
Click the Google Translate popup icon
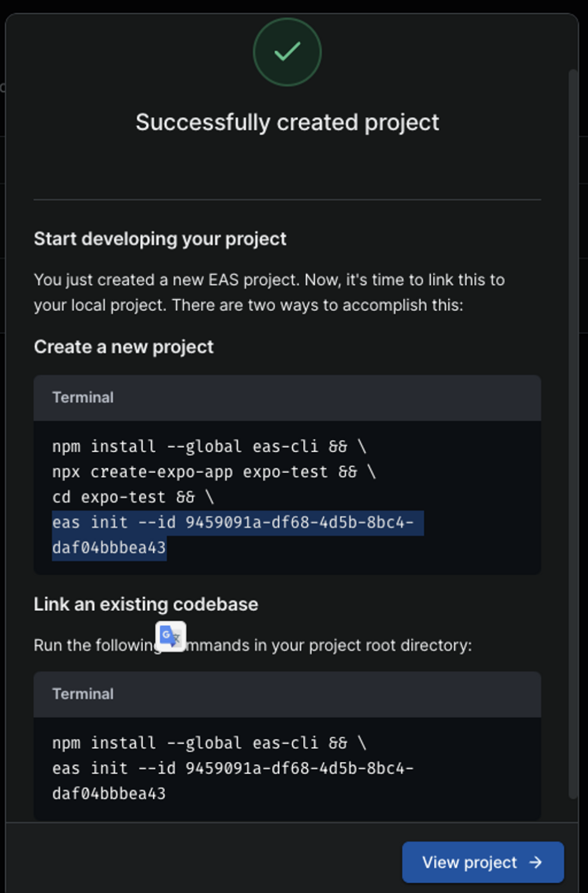pyautogui.click(x=171, y=636)
